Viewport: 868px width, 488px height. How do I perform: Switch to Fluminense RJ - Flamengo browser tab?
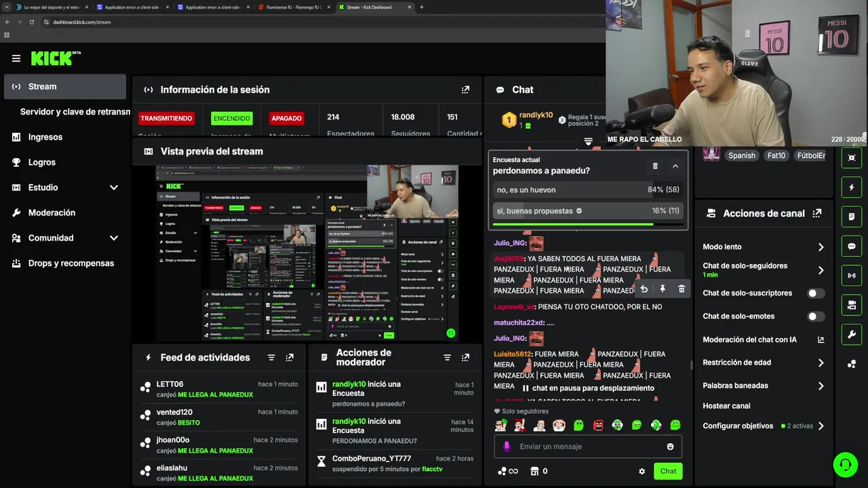[295, 7]
